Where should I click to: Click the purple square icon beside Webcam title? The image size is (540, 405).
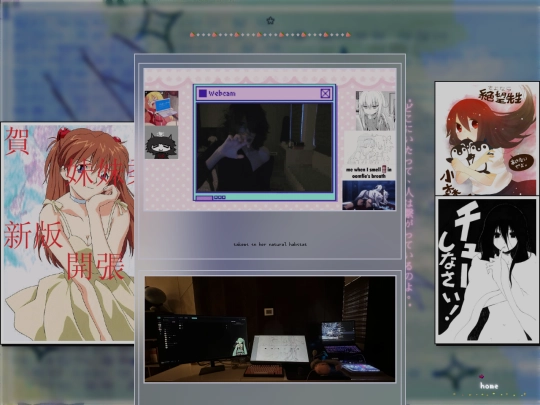(203, 93)
